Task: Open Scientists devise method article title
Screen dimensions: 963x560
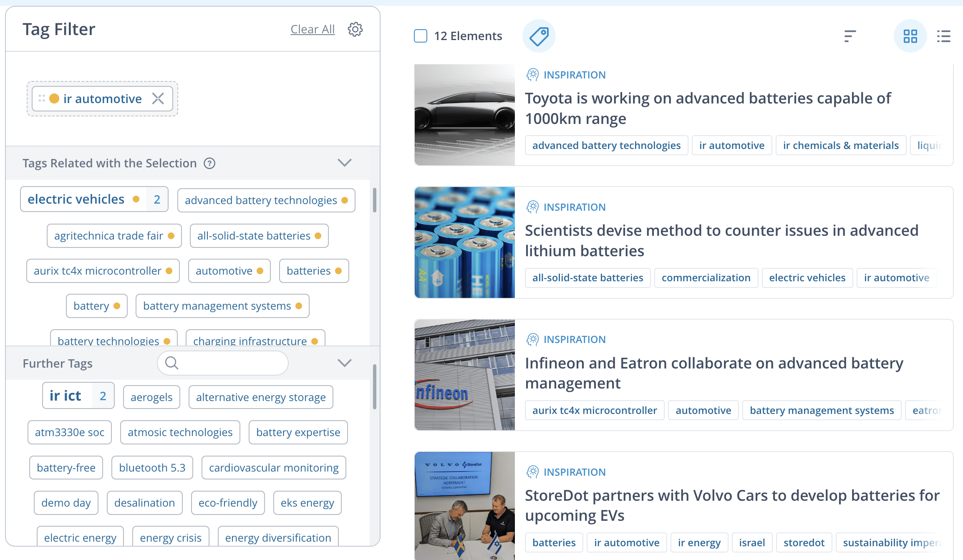Action: (722, 241)
